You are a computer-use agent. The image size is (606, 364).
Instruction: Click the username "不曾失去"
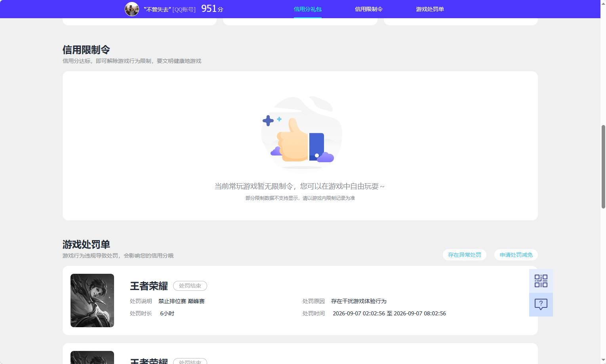[157, 9]
